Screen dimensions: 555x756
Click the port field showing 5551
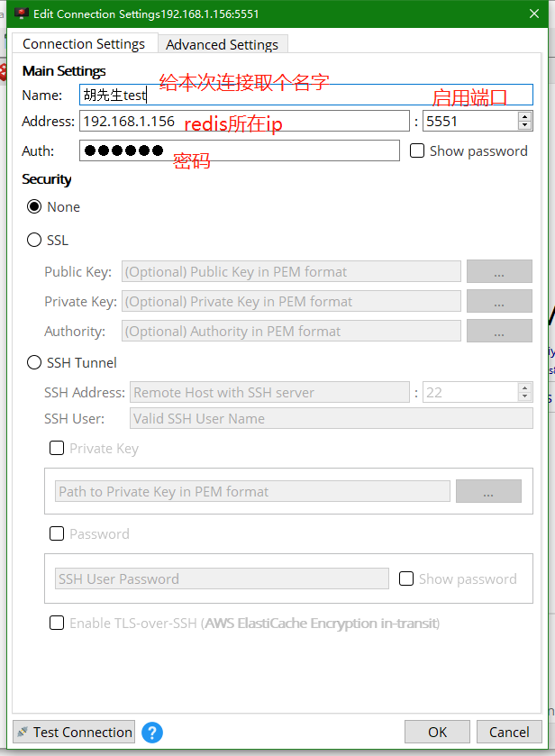coord(470,121)
